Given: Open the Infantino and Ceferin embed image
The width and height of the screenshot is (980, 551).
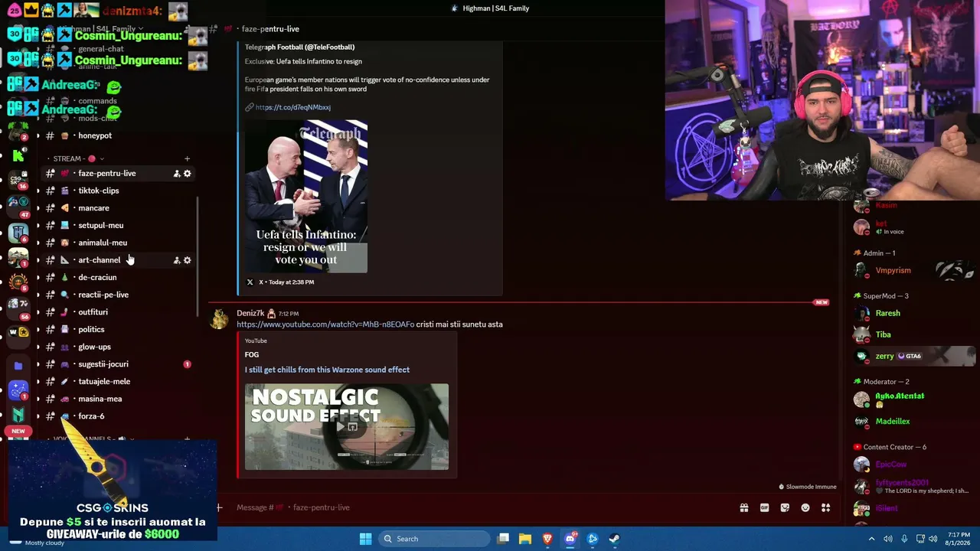Looking at the screenshot, I should pos(306,197).
